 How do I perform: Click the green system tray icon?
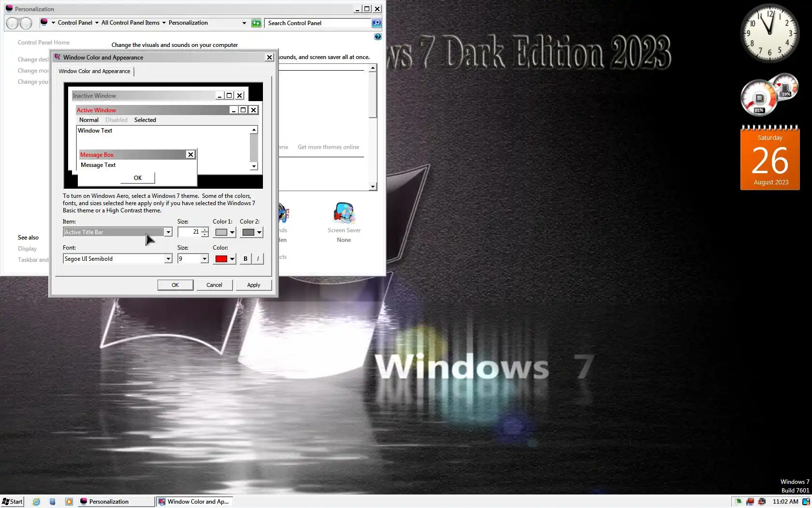(x=739, y=502)
